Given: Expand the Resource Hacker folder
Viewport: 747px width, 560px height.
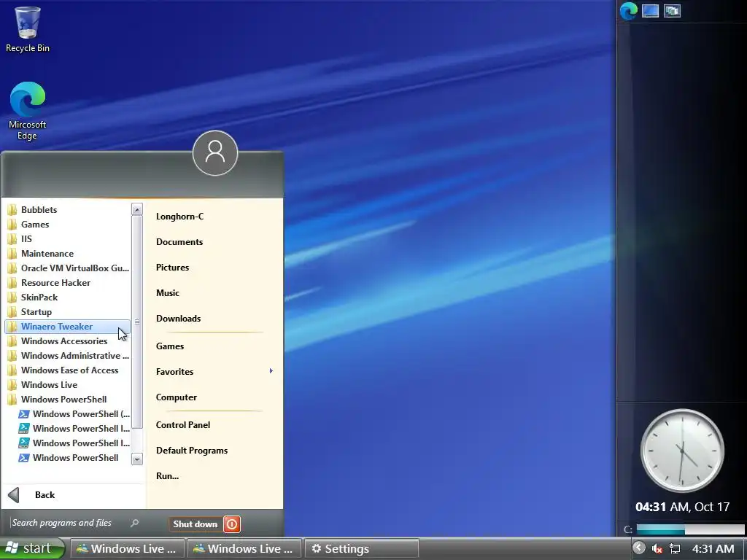Looking at the screenshot, I should (66, 283).
